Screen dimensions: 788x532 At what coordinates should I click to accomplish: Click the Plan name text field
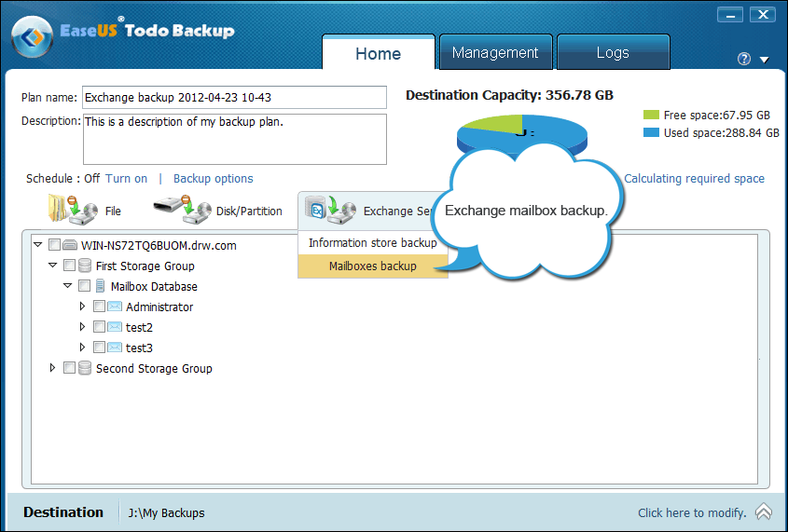point(233,97)
